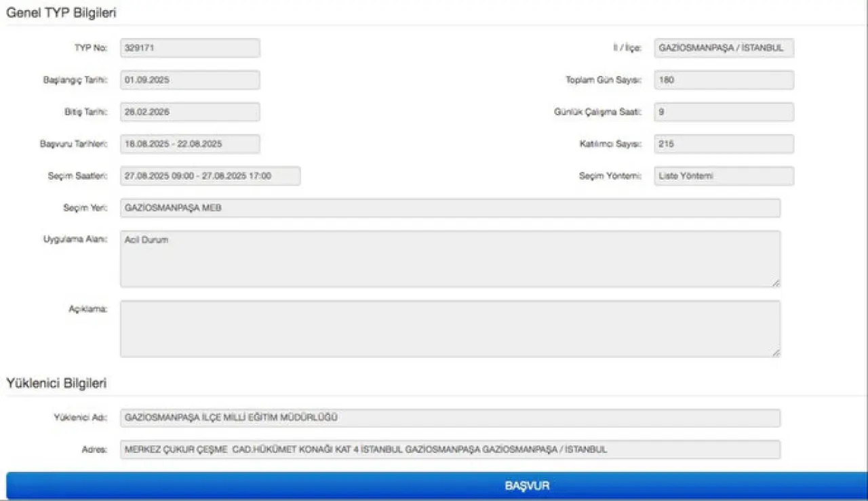Image resolution: width=868 pixels, height=501 pixels.
Task: Select the Seçim Yöntemi field
Action: tap(724, 176)
